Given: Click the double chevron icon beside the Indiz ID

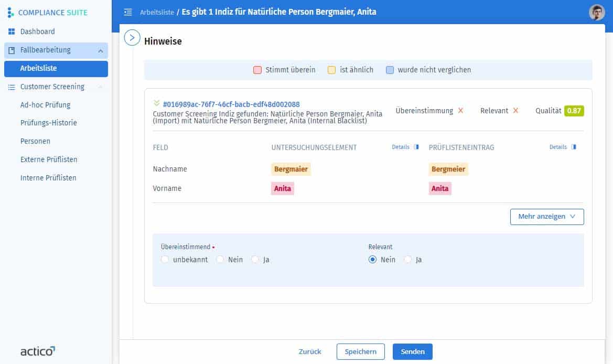Looking at the screenshot, I should point(157,103).
